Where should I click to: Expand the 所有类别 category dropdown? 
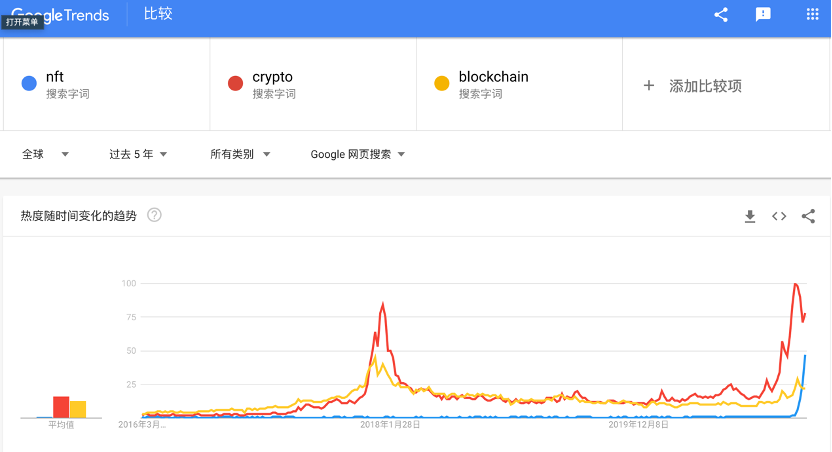(240, 154)
